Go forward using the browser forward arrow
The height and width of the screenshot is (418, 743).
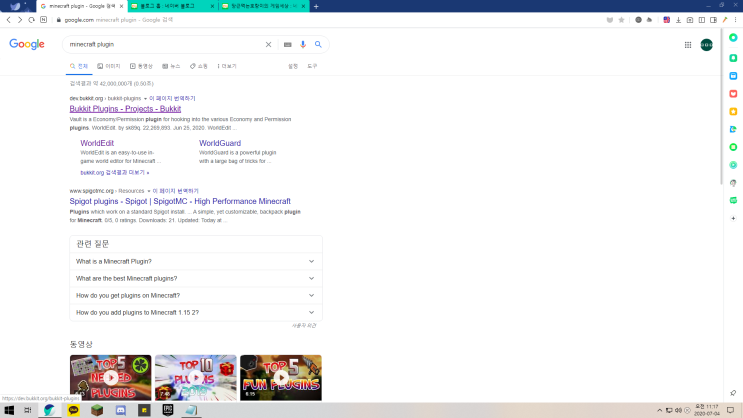(20, 20)
